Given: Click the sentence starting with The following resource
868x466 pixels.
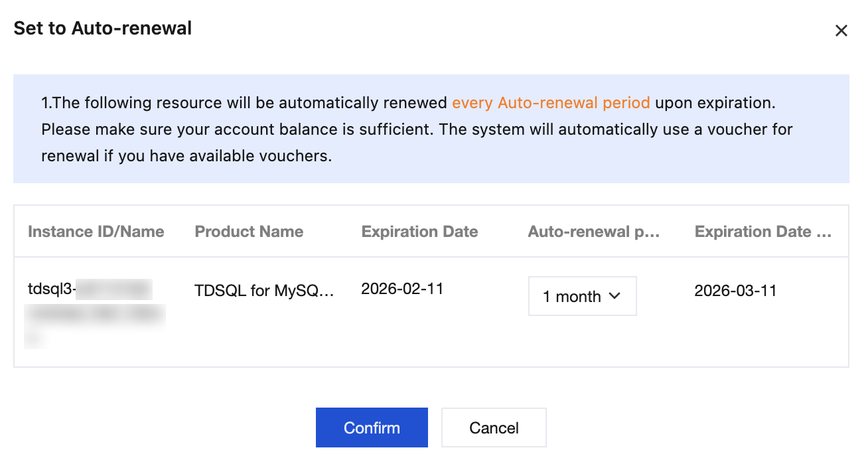Looking at the screenshot, I should tap(246, 104).
